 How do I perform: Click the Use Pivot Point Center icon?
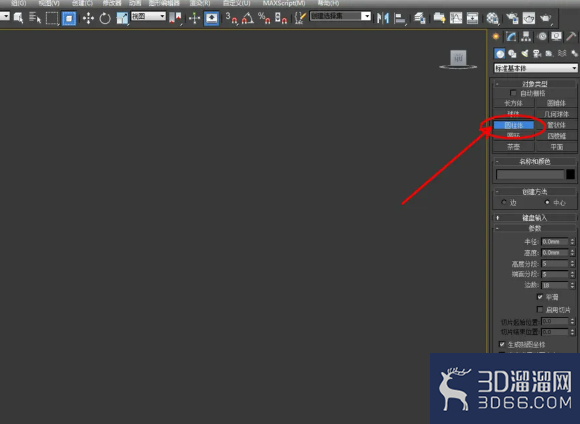coord(175,18)
